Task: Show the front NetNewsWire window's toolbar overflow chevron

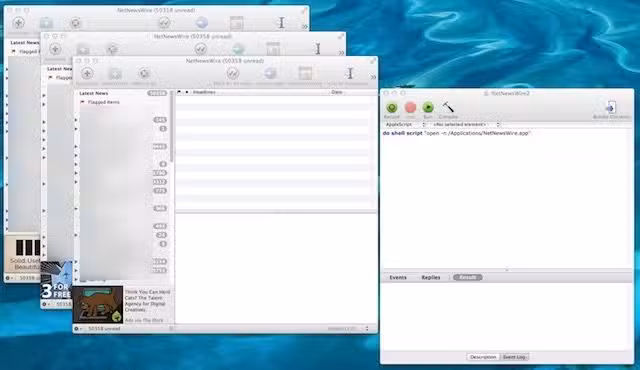Action: 373,77
